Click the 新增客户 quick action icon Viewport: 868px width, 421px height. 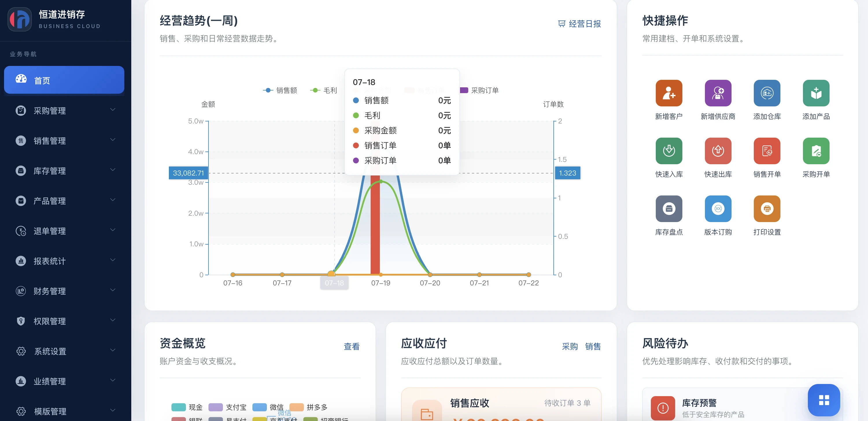(x=668, y=93)
